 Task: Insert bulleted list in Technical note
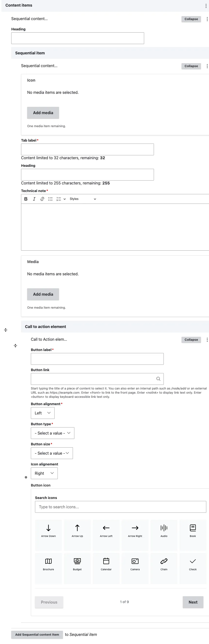tap(50, 199)
